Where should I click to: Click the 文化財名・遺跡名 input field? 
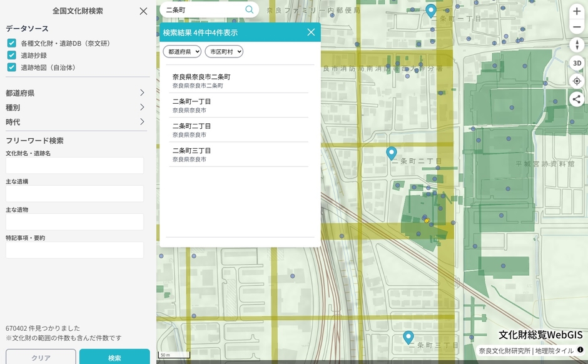point(74,166)
